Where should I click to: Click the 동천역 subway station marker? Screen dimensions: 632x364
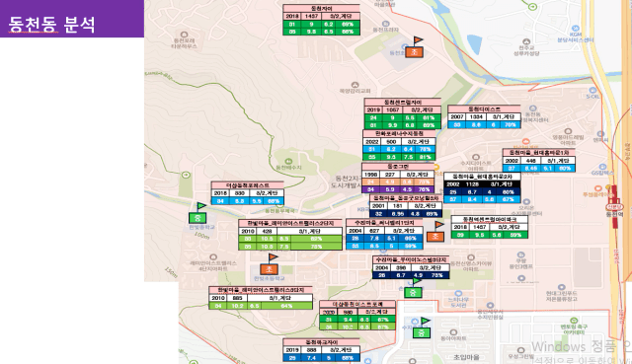(614, 207)
